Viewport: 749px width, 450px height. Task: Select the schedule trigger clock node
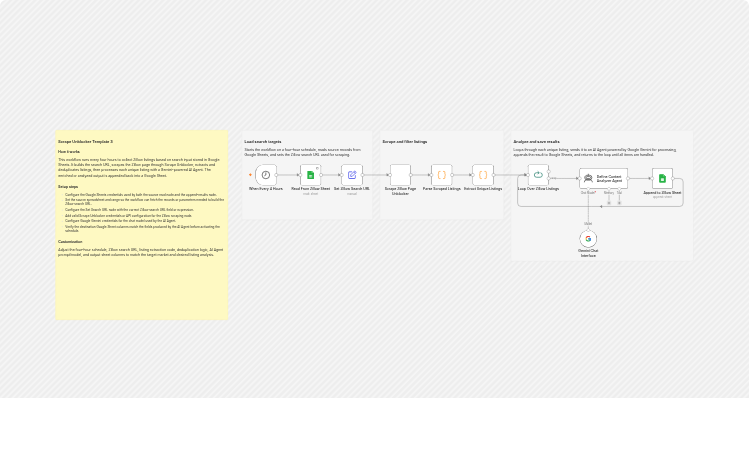tap(266, 175)
